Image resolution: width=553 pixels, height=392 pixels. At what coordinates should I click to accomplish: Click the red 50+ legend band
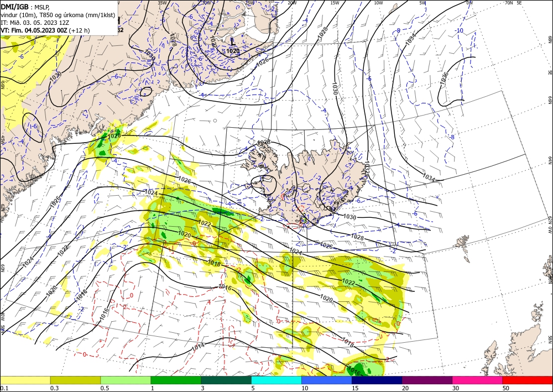pyautogui.click(x=528, y=380)
